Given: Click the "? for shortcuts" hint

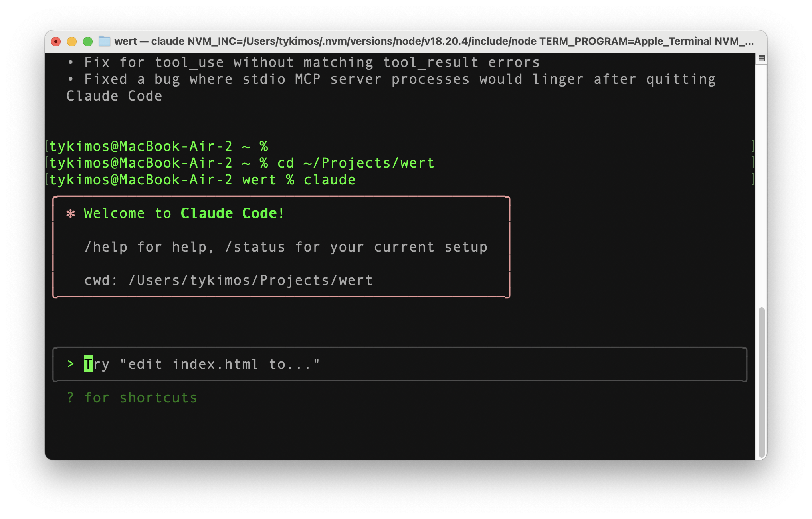Looking at the screenshot, I should point(132,398).
